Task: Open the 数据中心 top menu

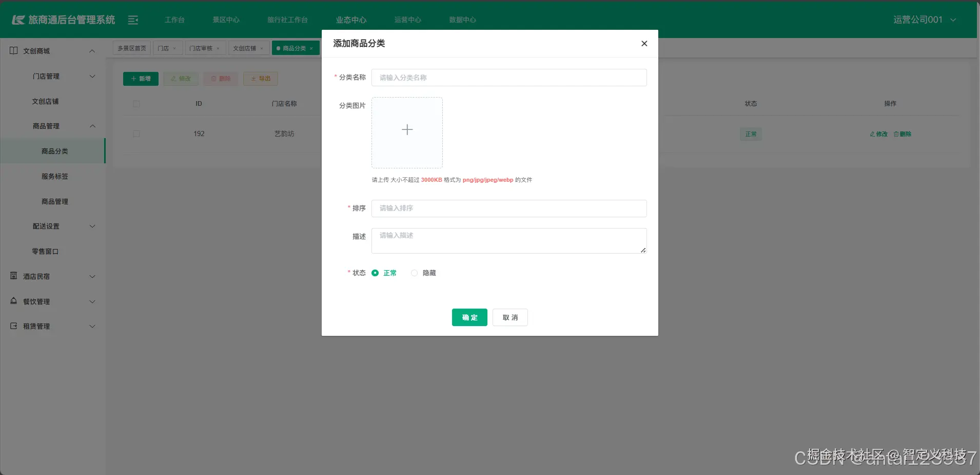Action: pyautogui.click(x=462, y=20)
